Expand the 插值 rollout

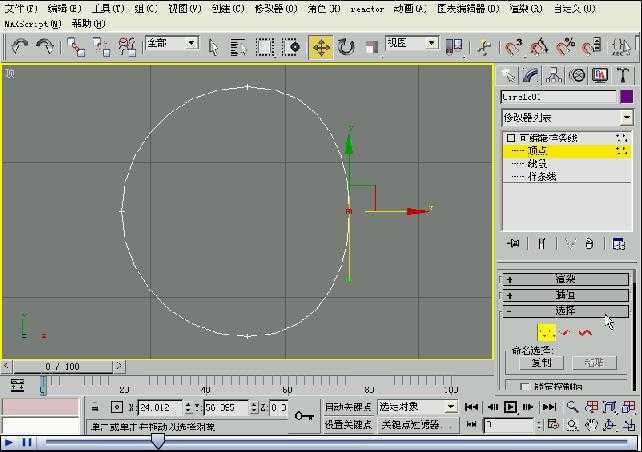click(x=565, y=295)
